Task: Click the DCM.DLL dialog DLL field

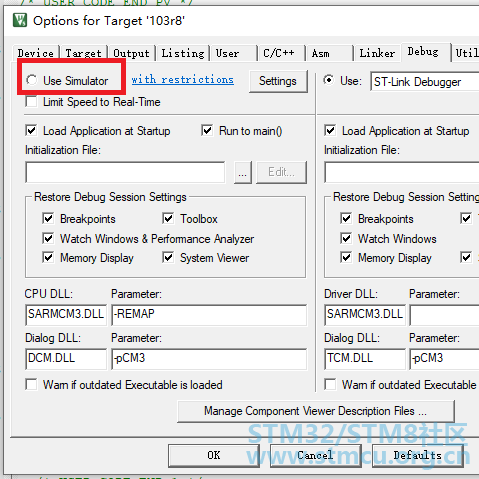Action: point(66,359)
